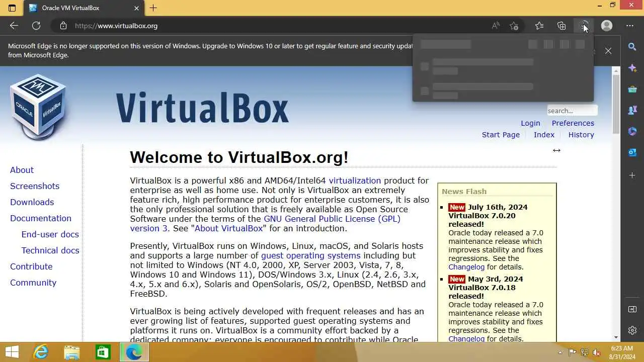The width and height of the screenshot is (644, 362).
Task: Go to the Downloads page
Action: click(x=32, y=202)
